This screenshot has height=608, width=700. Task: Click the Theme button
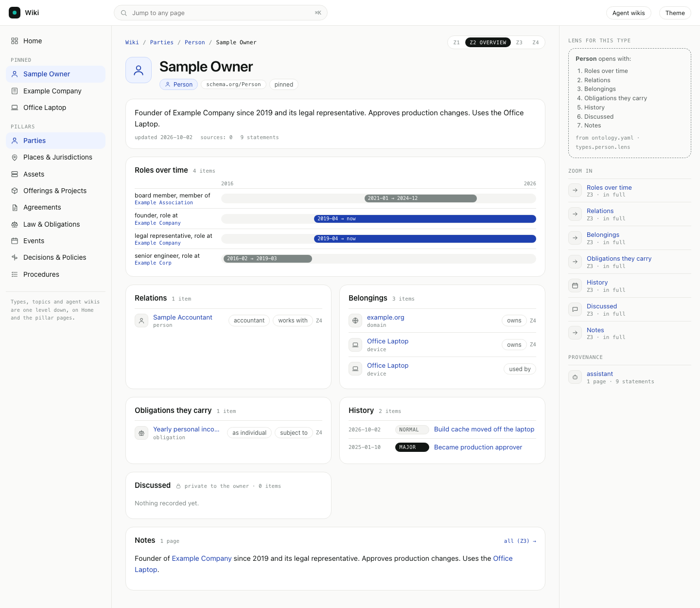(675, 13)
